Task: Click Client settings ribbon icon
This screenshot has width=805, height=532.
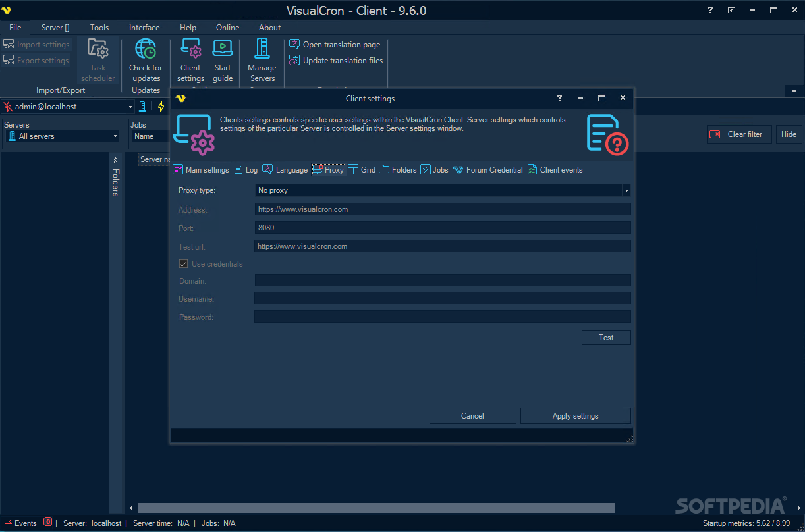Action: click(190, 49)
